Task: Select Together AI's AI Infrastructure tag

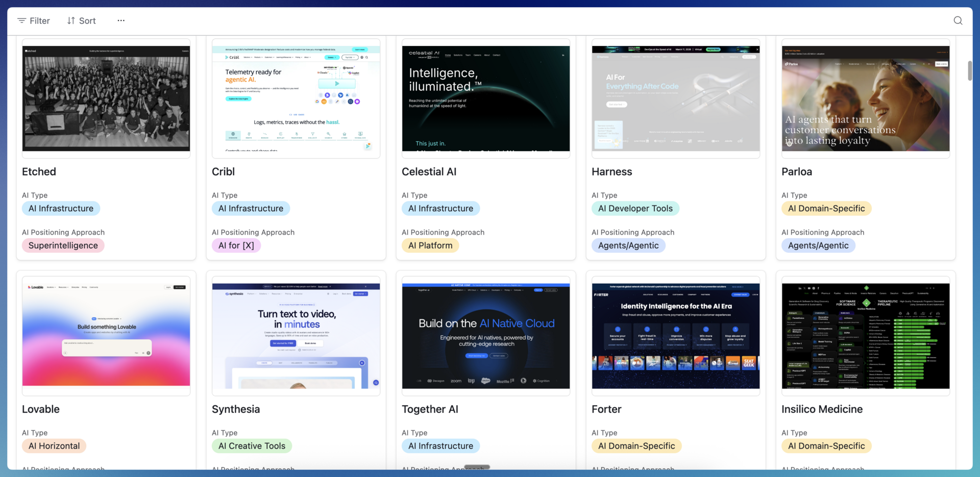Action: [440, 446]
